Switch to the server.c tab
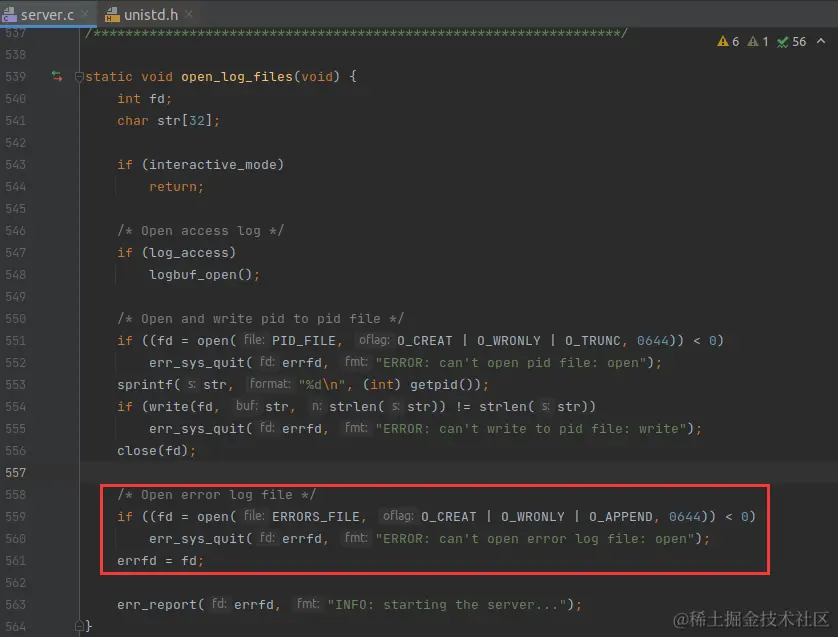The image size is (838, 637). pos(47,14)
